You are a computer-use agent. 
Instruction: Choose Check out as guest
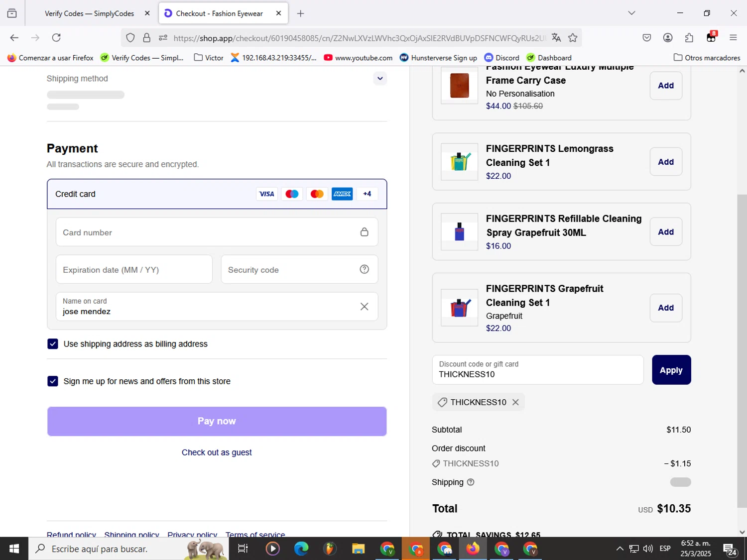coord(217,452)
